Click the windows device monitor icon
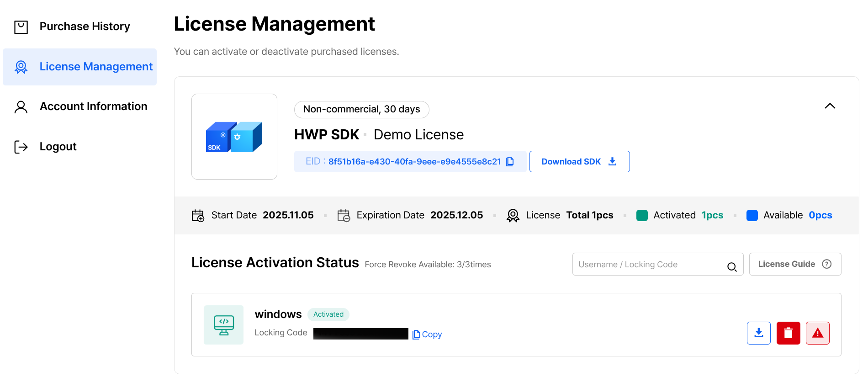868x382 pixels. point(224,325)
